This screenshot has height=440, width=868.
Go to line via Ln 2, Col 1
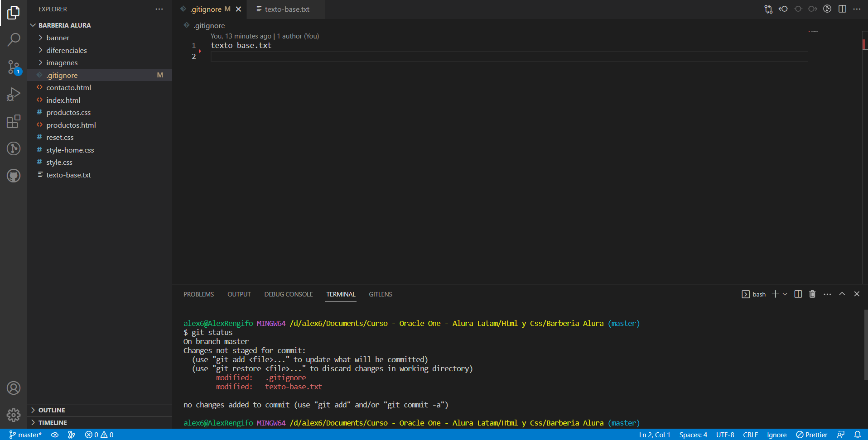point(655,435)
